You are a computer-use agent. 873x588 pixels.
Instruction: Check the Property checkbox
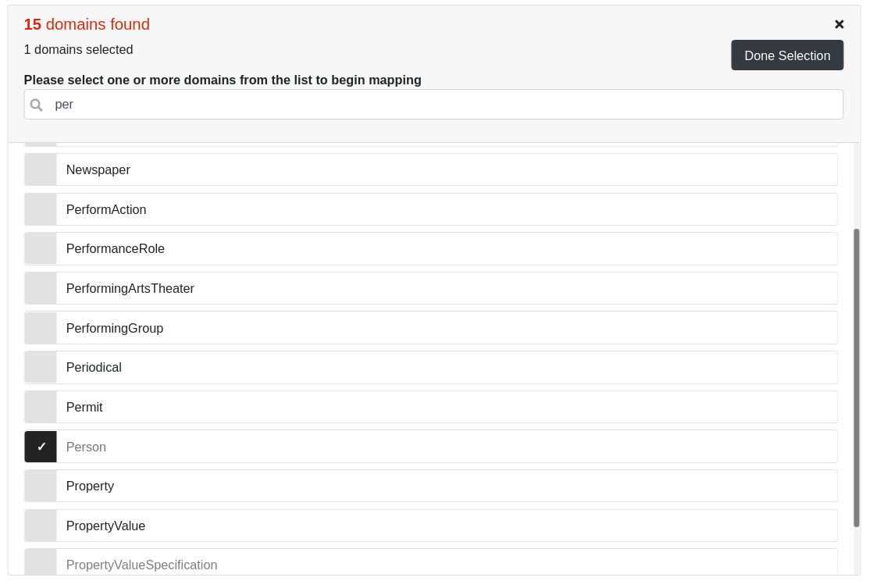(x=40, y=485)
